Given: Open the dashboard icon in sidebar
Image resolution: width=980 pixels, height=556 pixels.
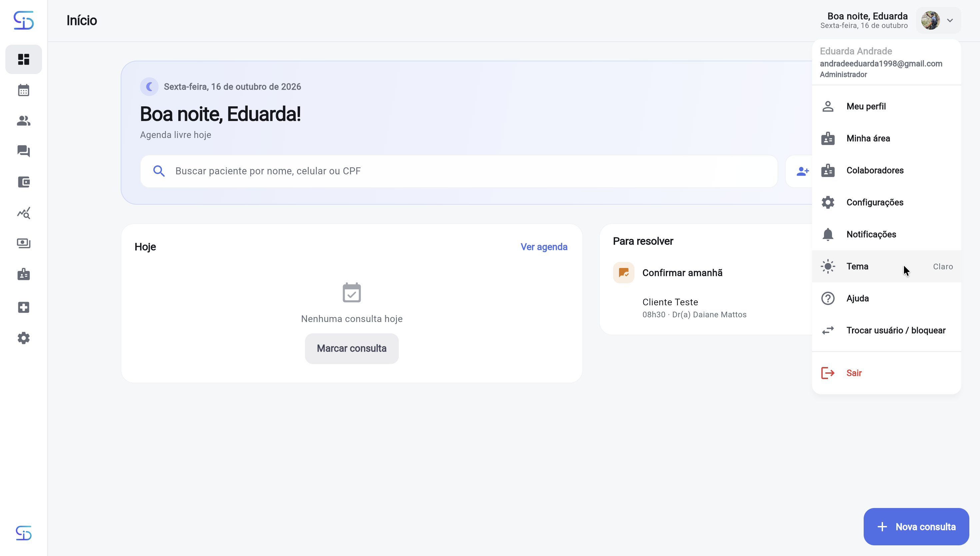Looking at the screenshot, I should tap(24, 59).
